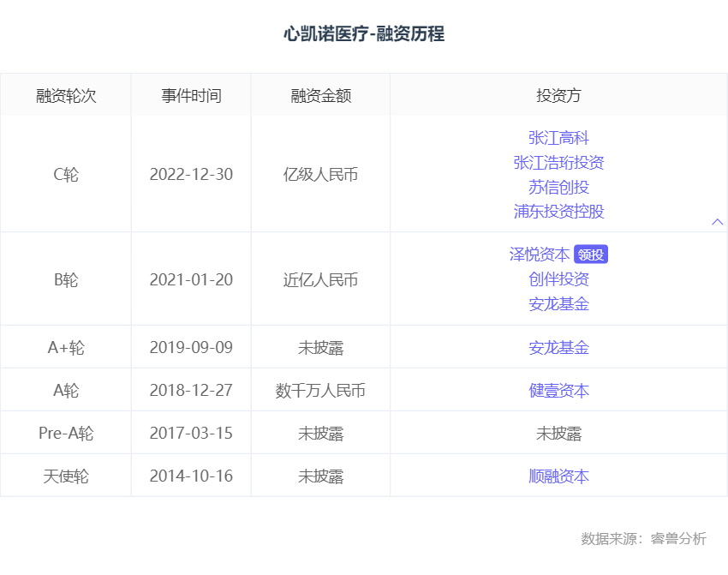The height and width of the screenshot is (575, 728).
Task: Open the 创伴投资 investor link
Action: click(558, 279)
